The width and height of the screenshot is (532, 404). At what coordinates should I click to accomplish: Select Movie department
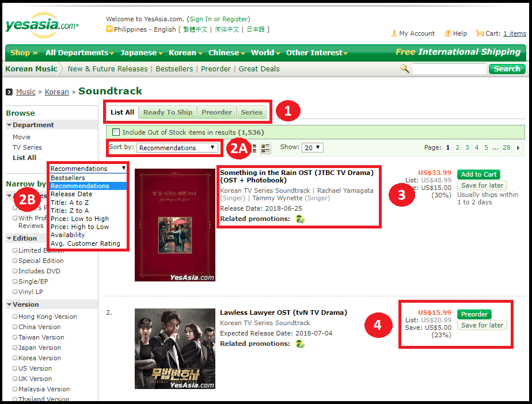point(21,137)
